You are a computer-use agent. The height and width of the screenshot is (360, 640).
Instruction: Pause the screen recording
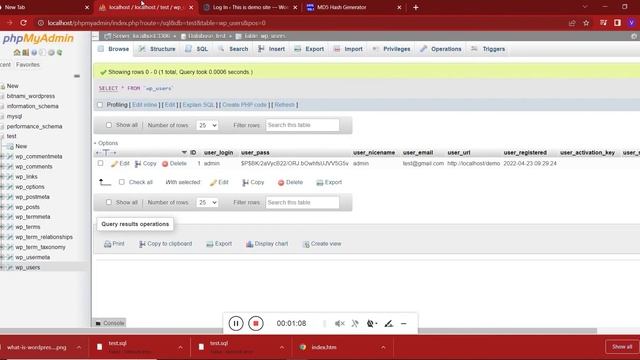tap(236, 323)
